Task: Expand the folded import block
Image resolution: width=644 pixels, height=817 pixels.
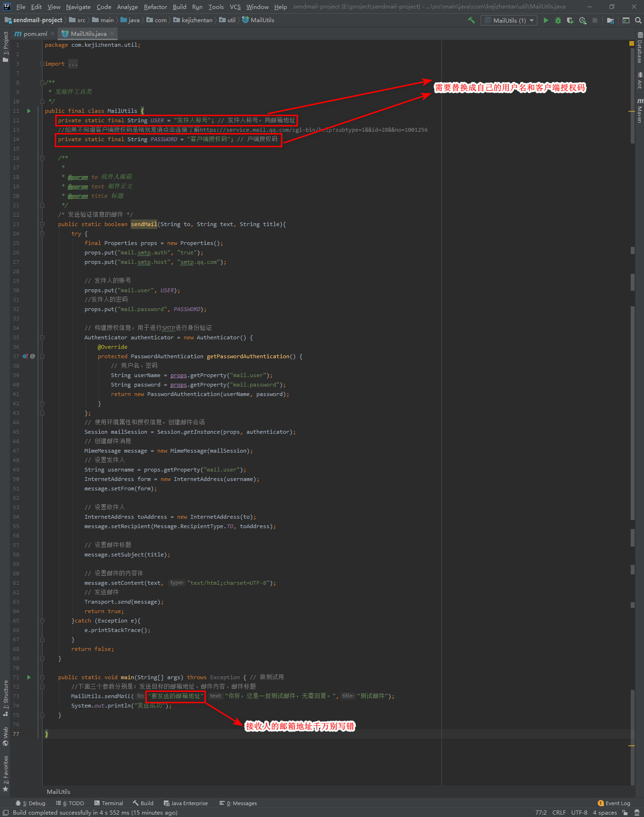Action: click(42, 64)
